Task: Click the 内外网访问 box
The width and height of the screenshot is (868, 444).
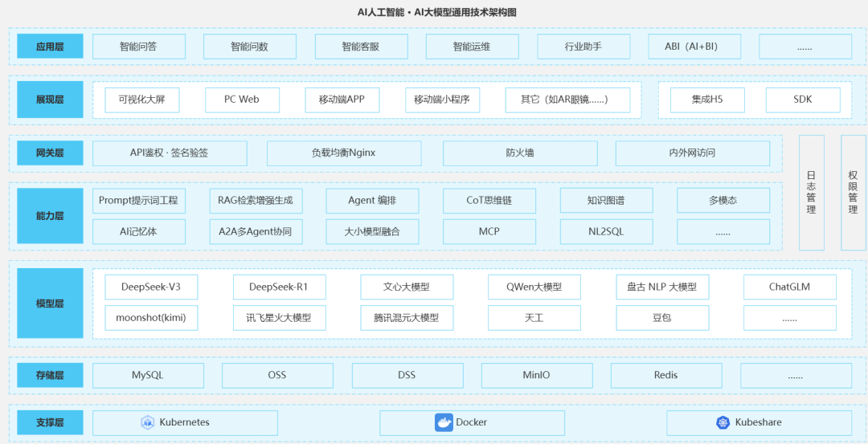Action: click(693, 153)
